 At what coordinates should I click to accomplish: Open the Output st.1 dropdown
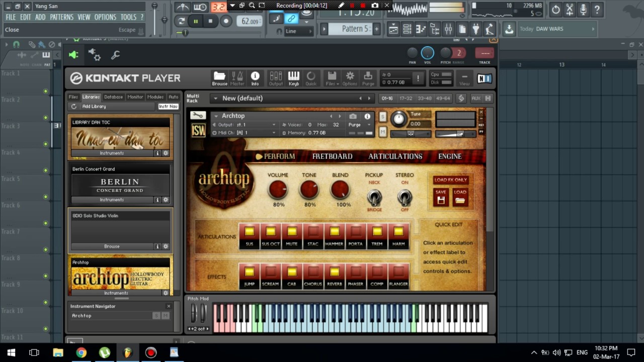click(245, 125)
